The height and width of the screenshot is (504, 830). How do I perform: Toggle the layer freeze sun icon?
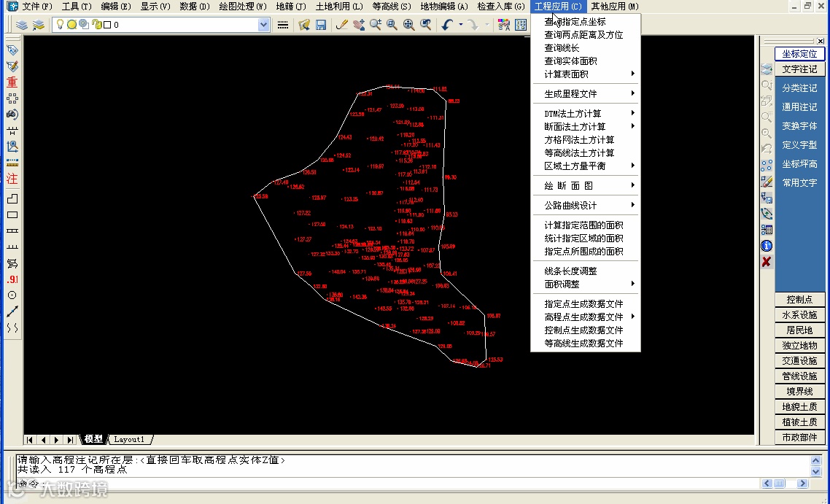tap(71, 24)
